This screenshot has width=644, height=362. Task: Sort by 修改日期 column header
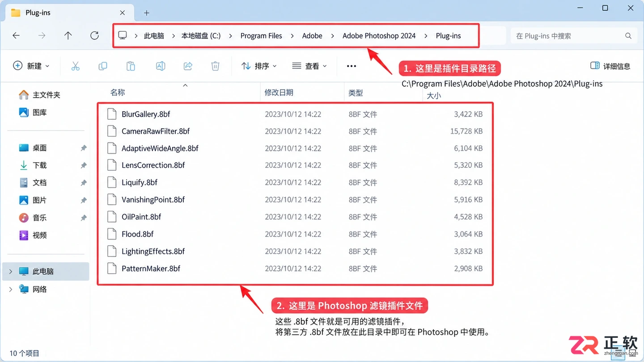click(x=279, y=93)
